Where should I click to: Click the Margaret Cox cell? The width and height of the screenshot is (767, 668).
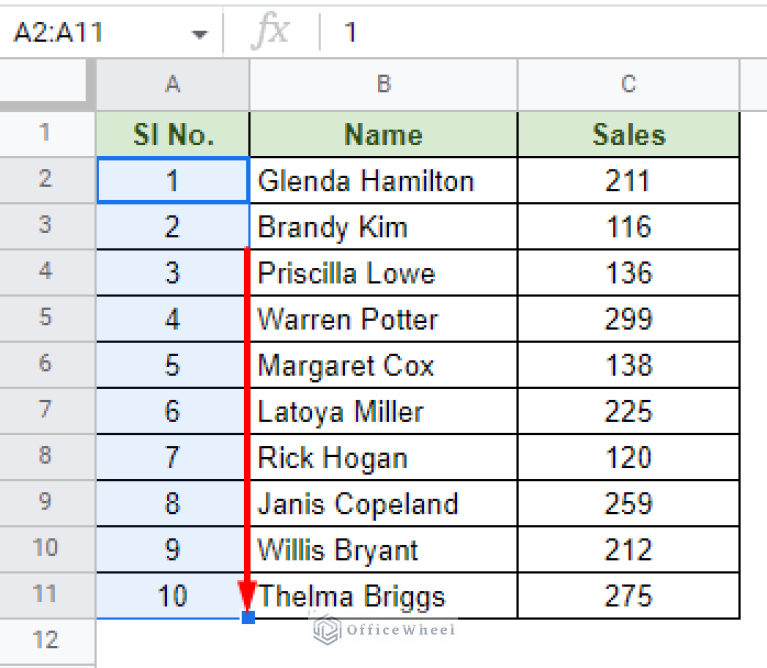click(x=383, y=366)
